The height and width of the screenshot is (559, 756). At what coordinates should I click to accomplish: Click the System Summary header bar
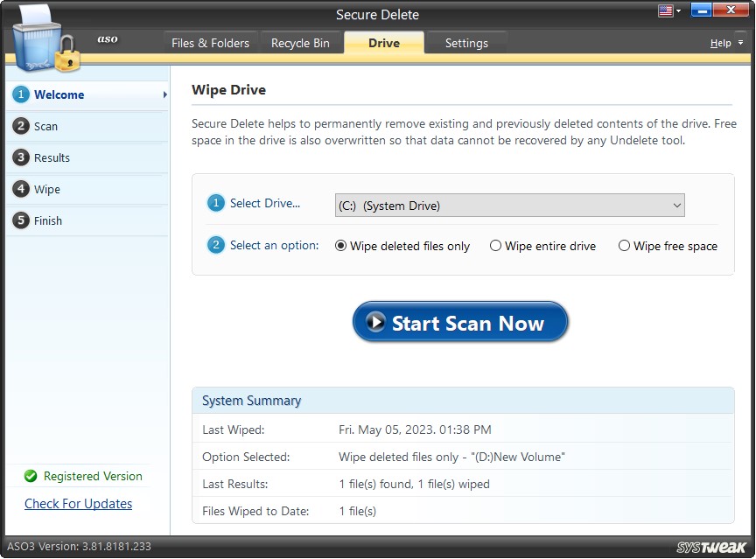(x=464, y=401)
